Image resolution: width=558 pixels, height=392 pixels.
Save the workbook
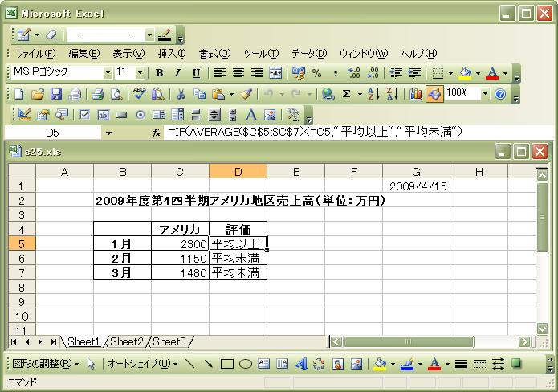click(56, 94)
